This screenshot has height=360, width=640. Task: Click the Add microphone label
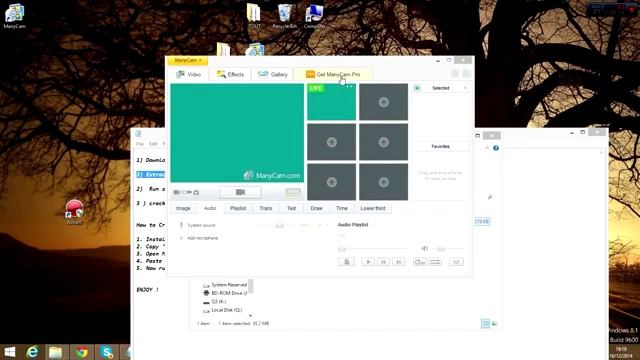point(202,238)
